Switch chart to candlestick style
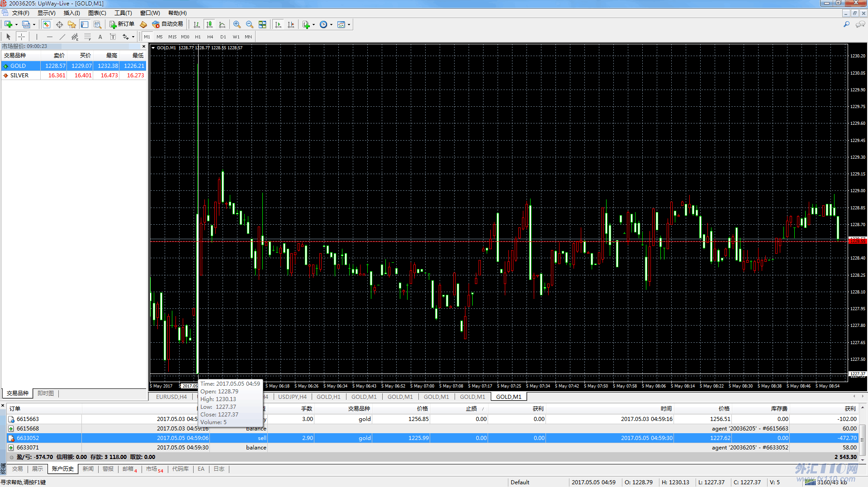 [x=209, y=24]
